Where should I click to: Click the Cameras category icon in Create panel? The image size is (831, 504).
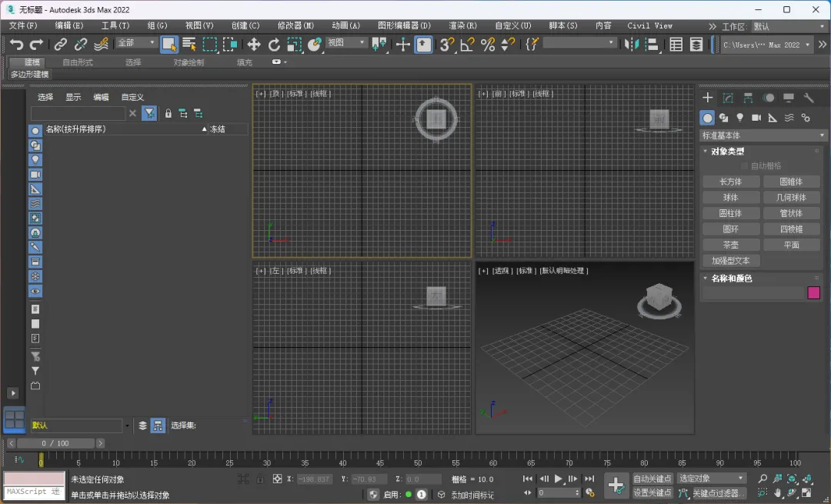[x=756, y=118]
